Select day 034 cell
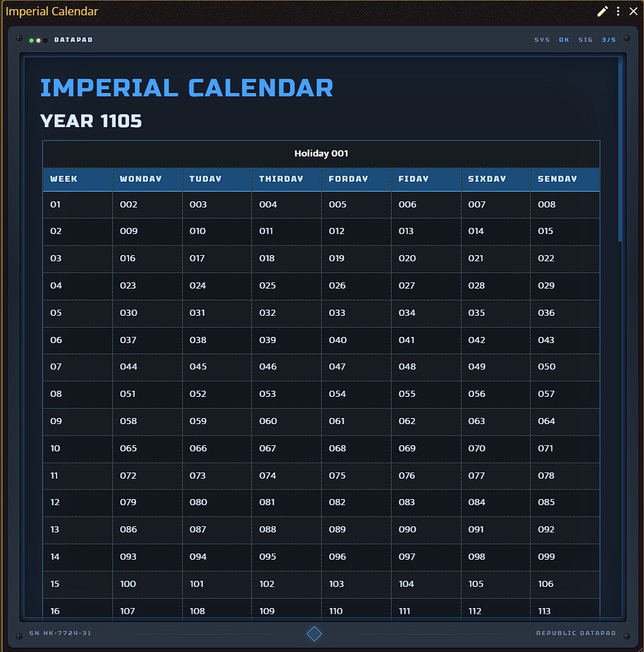 click(x=426, y=313)
